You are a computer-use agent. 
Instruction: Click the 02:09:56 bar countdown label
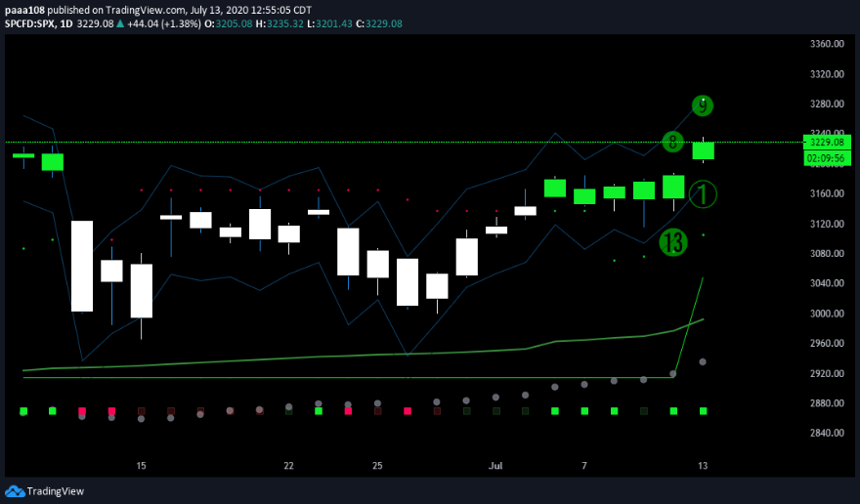827,158
